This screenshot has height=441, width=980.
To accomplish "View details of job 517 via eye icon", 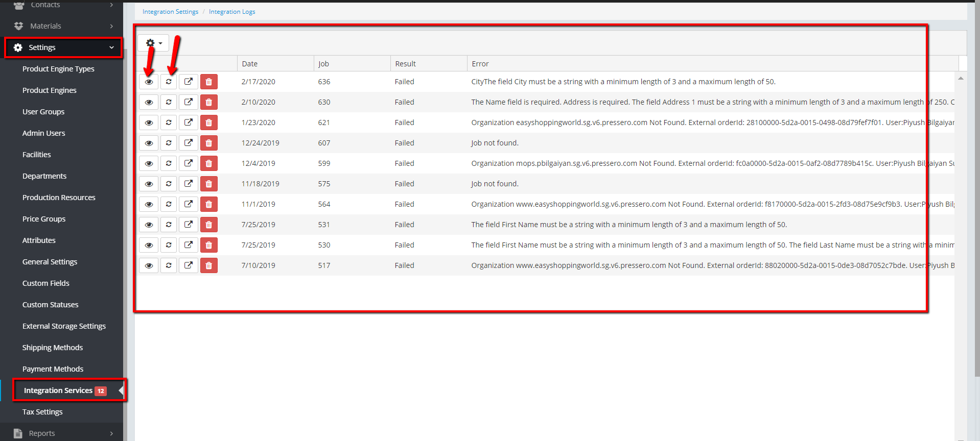I will point(149,265).
